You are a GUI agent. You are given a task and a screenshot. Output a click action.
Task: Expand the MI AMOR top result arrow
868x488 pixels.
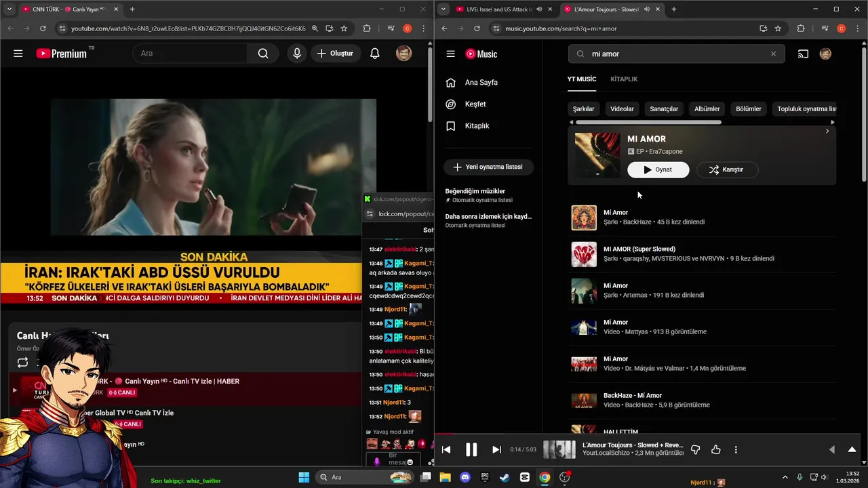pos(827,131)
